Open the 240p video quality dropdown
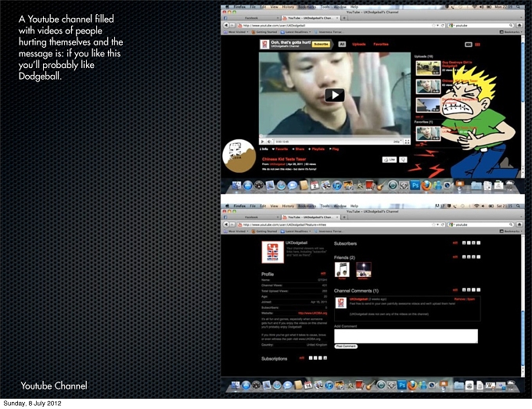 pos(397,142)
